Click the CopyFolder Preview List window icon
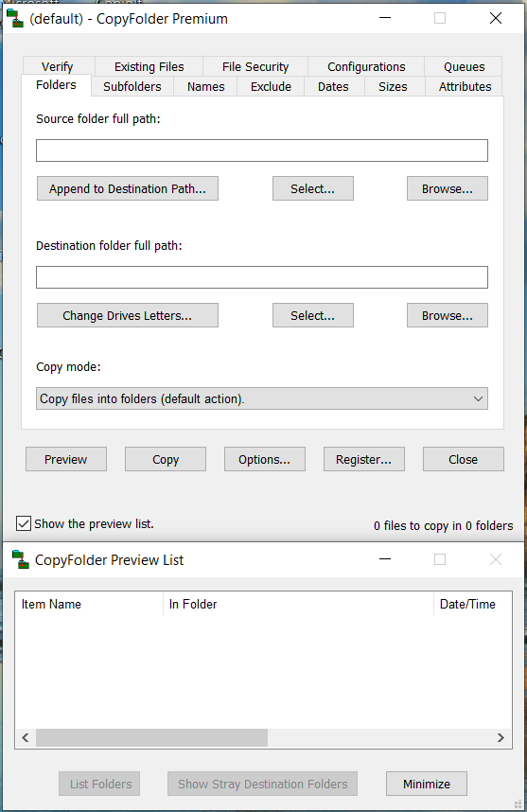This screenshot has height=812, width=527. point(21,560)
